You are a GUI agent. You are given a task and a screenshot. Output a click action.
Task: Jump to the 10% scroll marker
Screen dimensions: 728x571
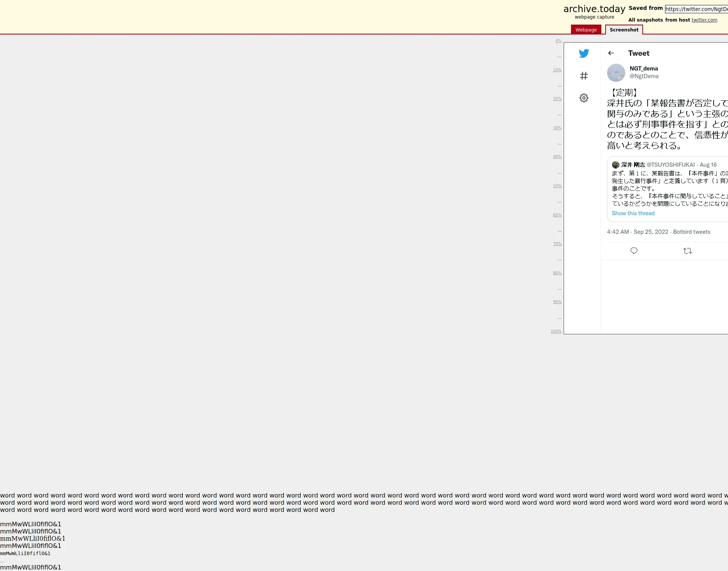click(557, 70)
